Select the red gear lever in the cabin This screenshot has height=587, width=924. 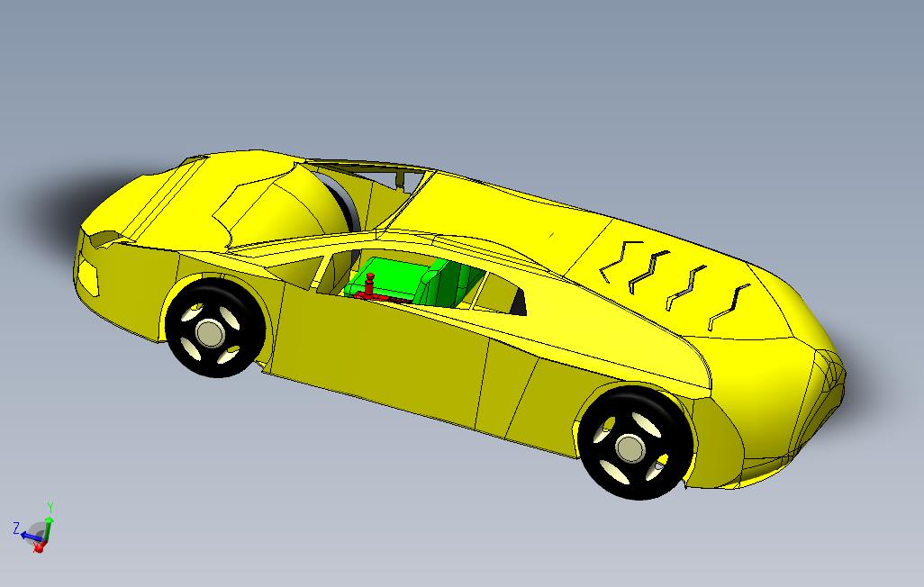369,284
